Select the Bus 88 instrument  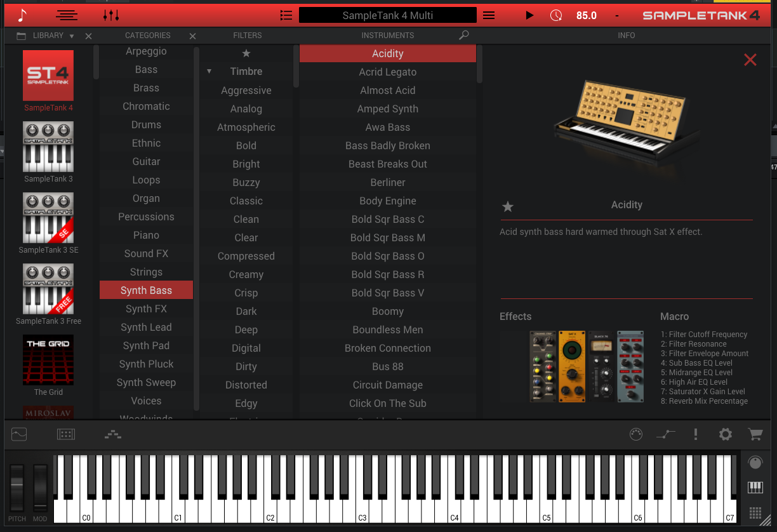[388, 366]
